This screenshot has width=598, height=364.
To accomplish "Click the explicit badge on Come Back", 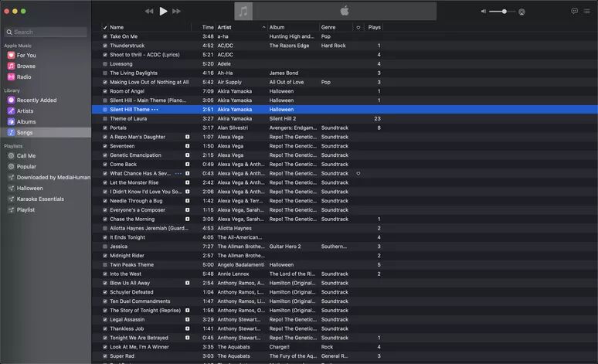I will [x=187, y=165].
